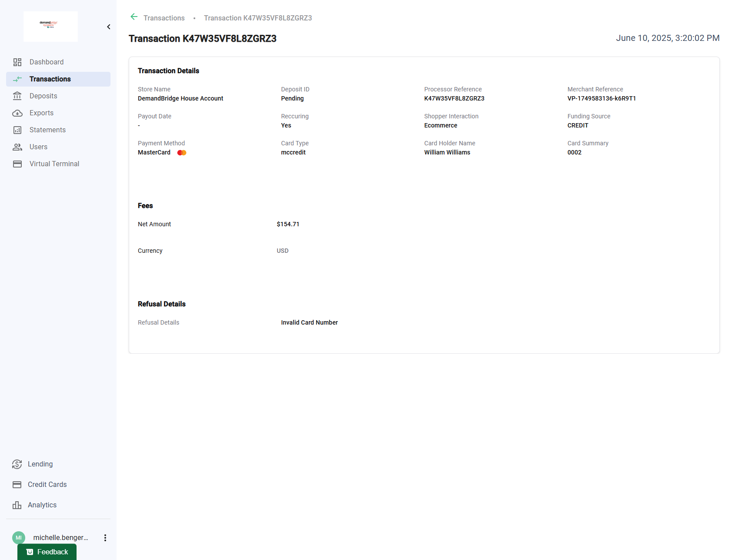732x560 pixels.
Task: Click the Feedback button
Action: tap(47, 552)
